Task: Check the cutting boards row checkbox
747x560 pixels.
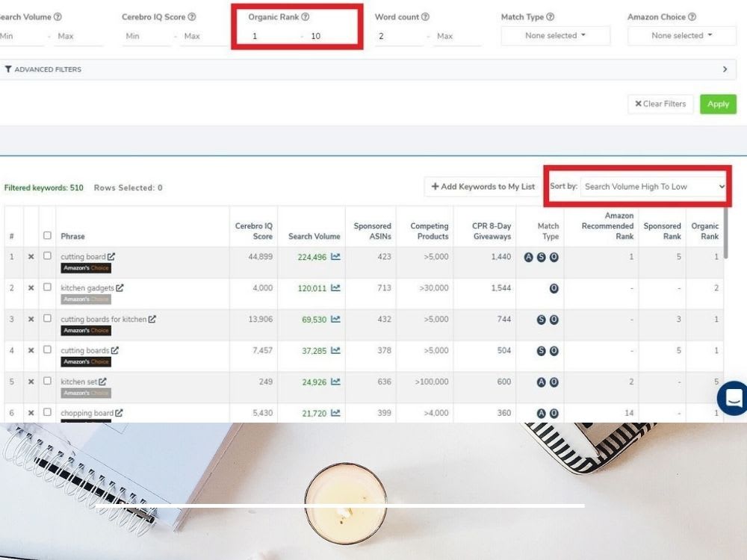Action: point(47,349)
